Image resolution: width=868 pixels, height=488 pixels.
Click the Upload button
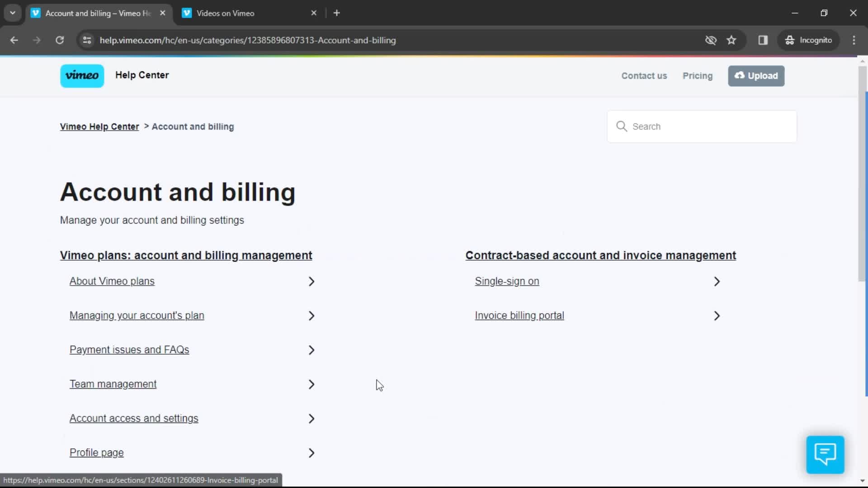click(756, 76)
